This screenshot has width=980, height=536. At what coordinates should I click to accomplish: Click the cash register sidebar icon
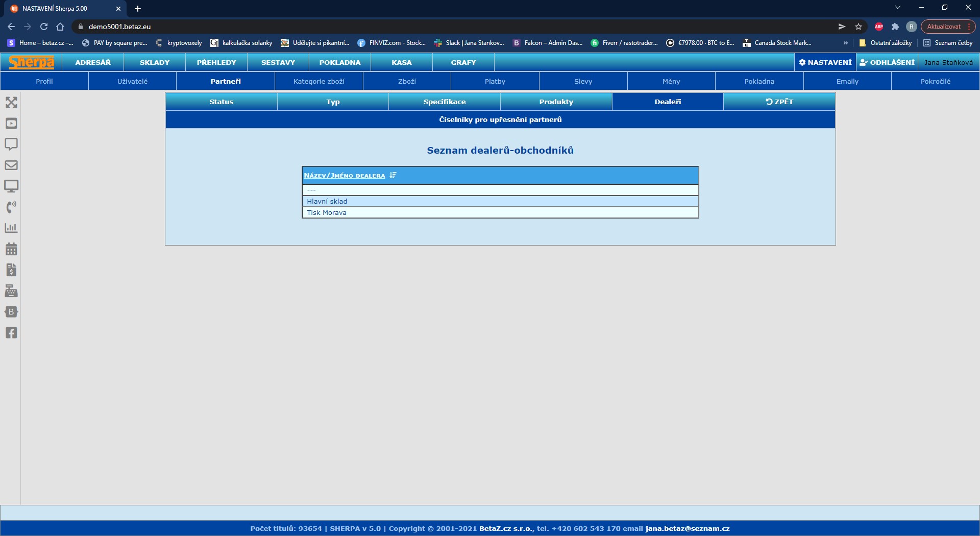pyautogui.click(x=11, y=291)
